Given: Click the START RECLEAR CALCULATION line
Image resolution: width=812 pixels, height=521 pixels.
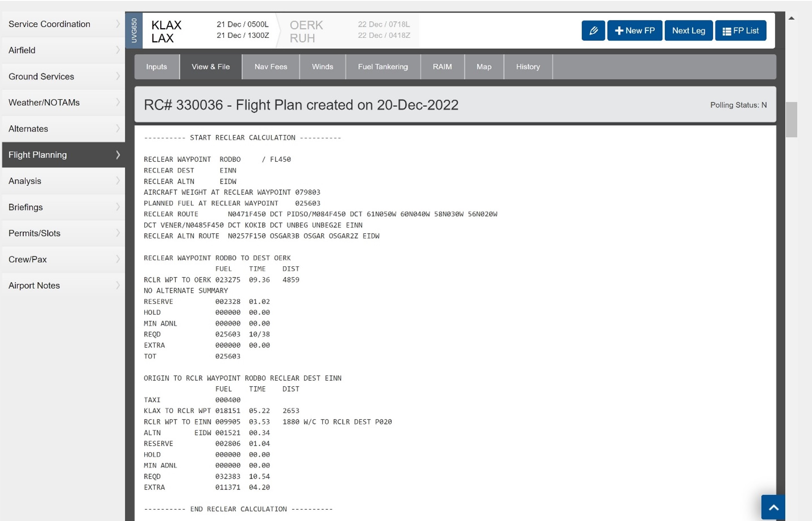Looking at the screenshot, I should (x=243, y=138).
